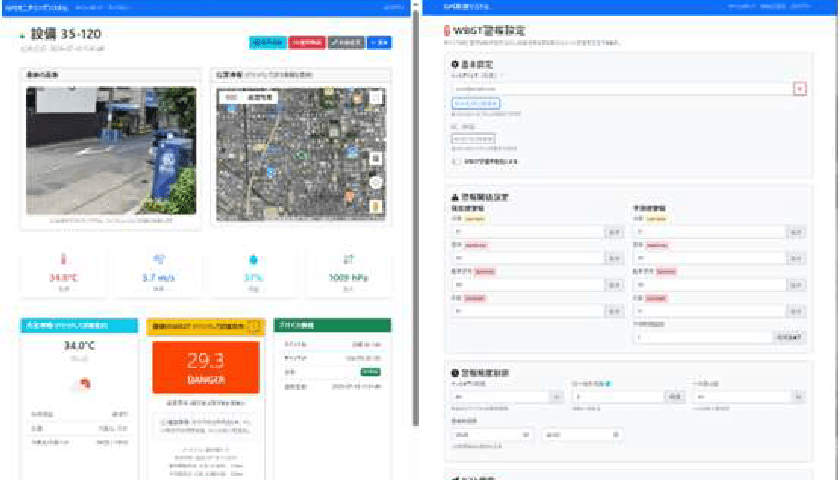The height and width of the screenshot is (480, 840).
Task: Click the square map control above the compass
Action: click(376, 159)
